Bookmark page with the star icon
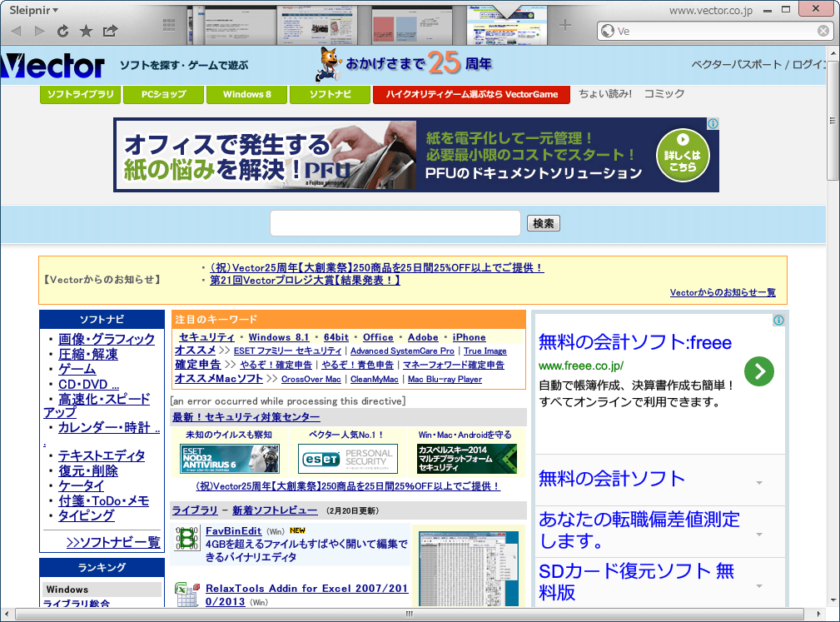The image size is (840, 622). 86,31
